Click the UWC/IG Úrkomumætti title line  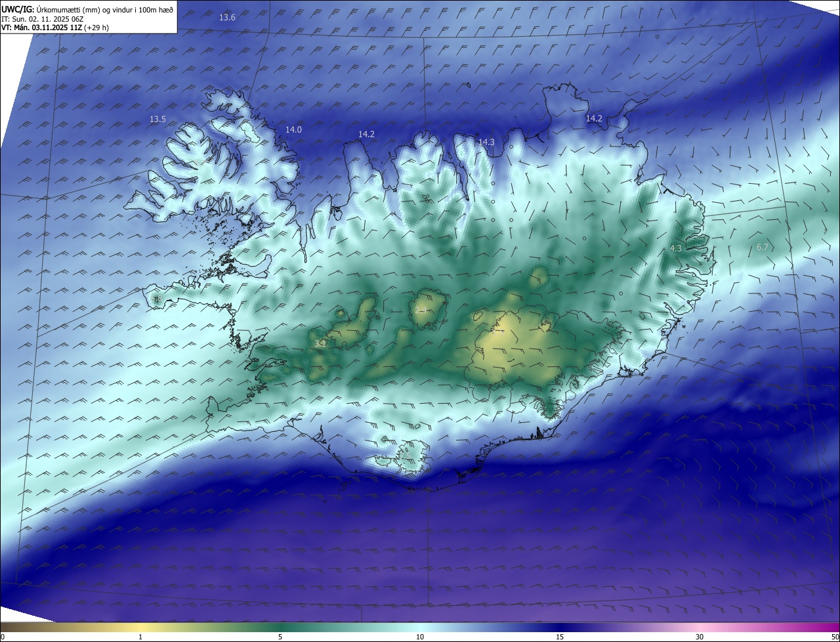pyautogui.click(x=87, y=9)
